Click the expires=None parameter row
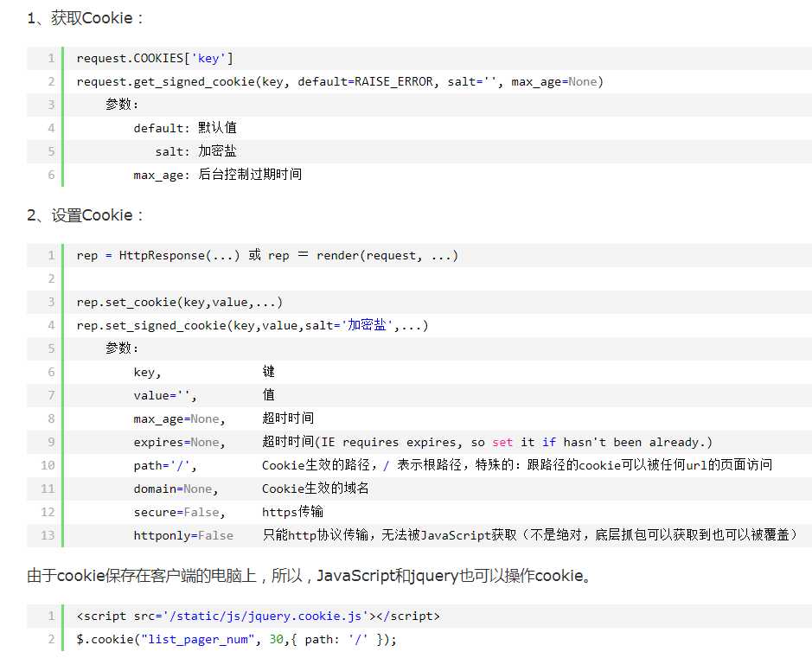This screenshot has width=812, height=658. [x=423, y=442]
